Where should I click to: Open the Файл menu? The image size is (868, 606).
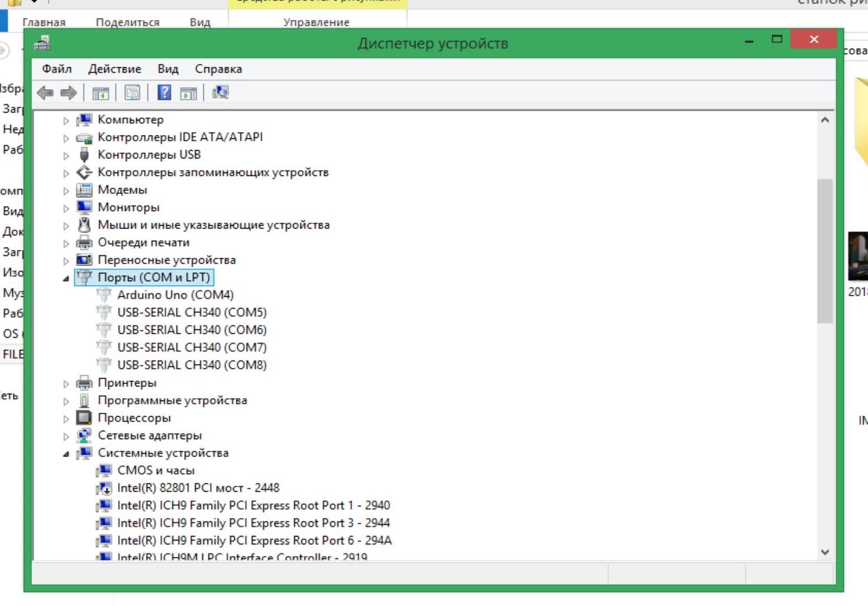[x=57, y=69]
